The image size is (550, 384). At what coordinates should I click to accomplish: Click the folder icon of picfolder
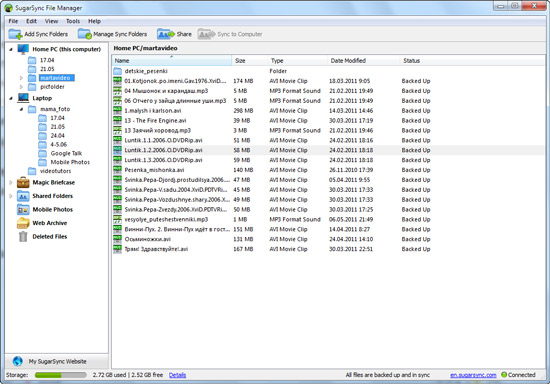click(x=32, y=87)
